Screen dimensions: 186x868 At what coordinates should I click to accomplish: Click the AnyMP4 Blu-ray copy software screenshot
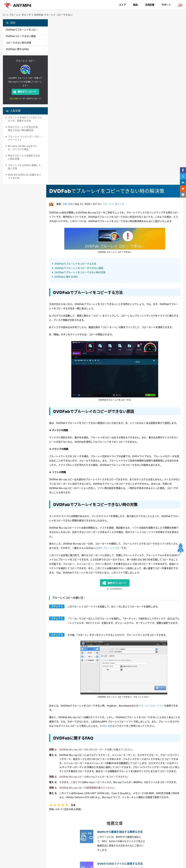coord(124,667)
